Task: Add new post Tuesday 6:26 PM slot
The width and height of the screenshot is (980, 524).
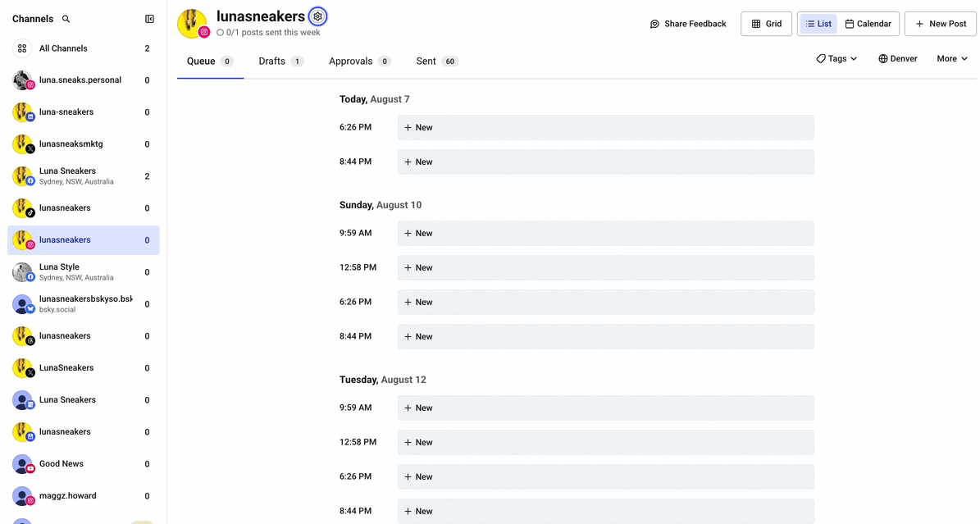Action: click(605, 476)
